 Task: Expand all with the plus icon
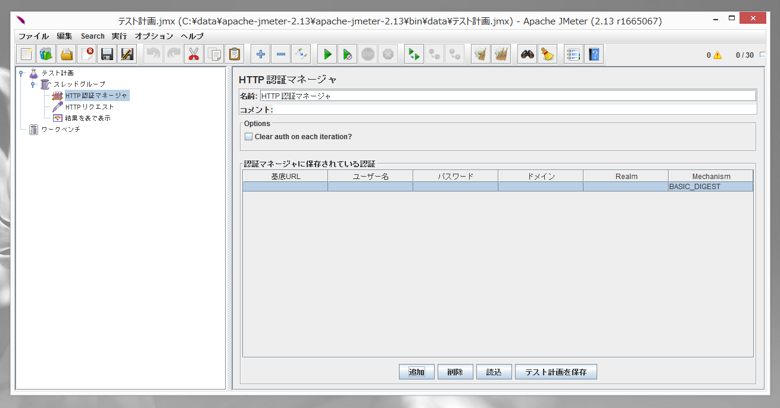pos(260,54)
